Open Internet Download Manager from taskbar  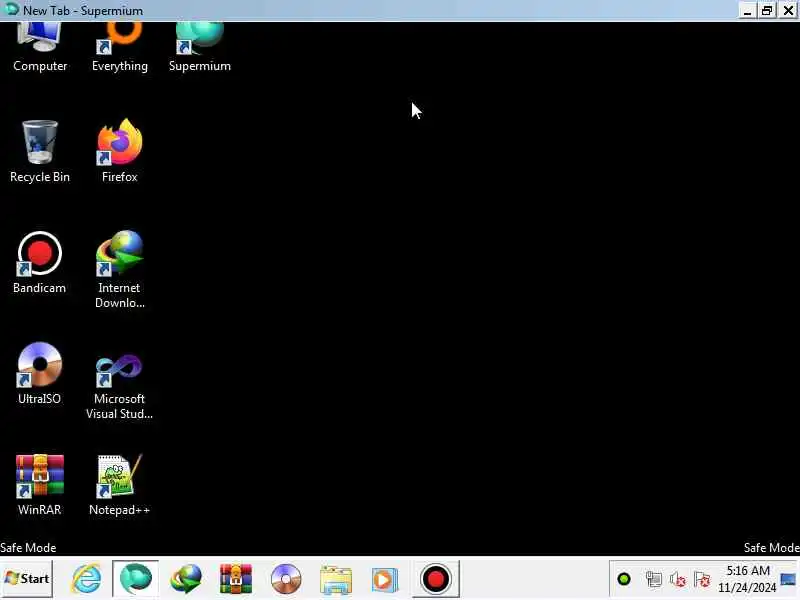[x=186, y=579]
